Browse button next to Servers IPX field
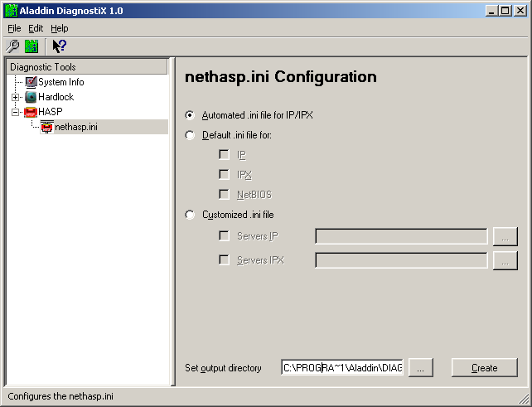 [505, 260]
